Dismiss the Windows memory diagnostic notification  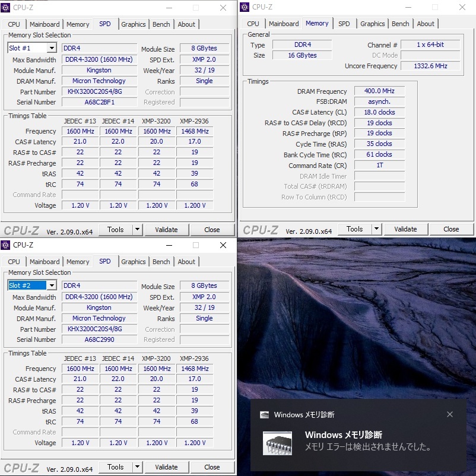[x=449, y=414]
